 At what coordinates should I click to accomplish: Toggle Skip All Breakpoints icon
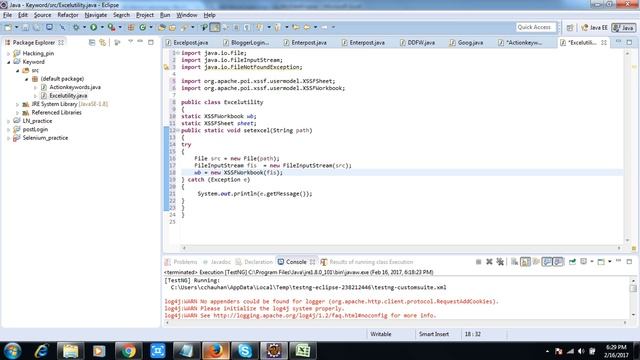(x=62, y=27)
